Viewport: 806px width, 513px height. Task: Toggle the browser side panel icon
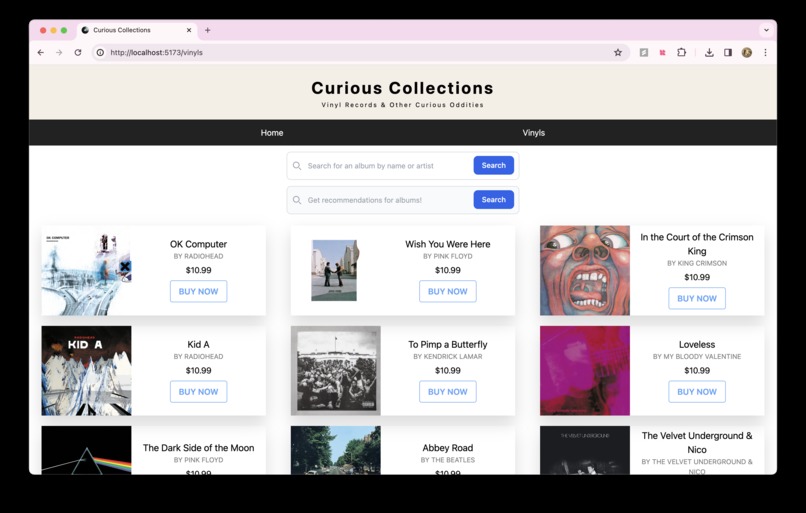pyautogui.click(x=728, y=52)
